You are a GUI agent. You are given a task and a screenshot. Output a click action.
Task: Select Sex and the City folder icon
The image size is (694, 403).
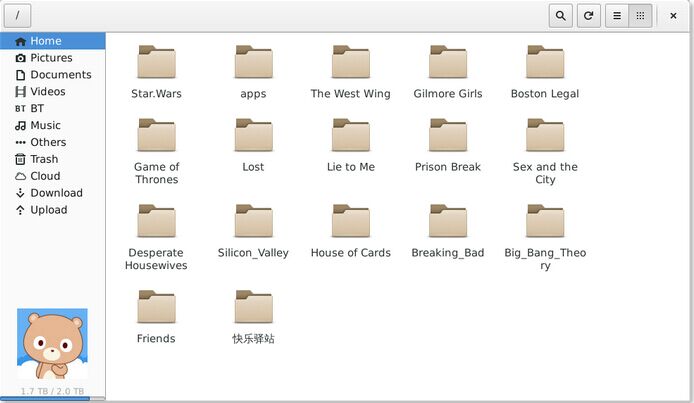tap(545, 135)
